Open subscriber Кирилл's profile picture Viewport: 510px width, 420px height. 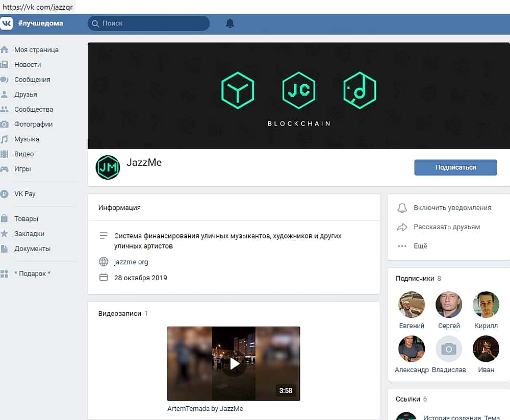point(486,305)
